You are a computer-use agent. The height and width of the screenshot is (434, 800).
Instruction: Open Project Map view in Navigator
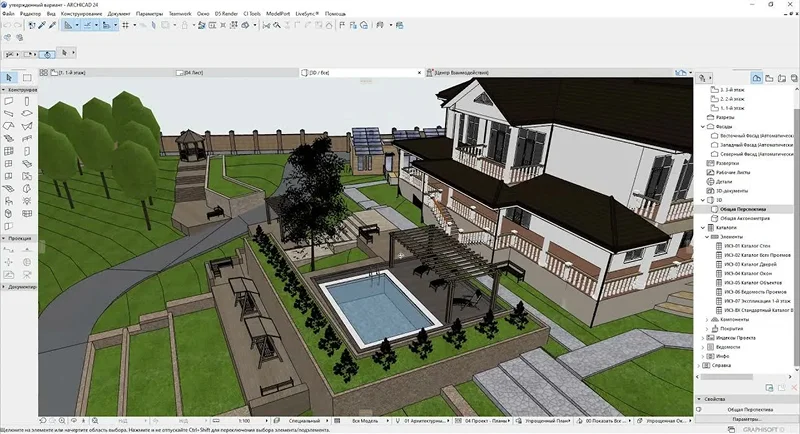click(x=758, y=77)
